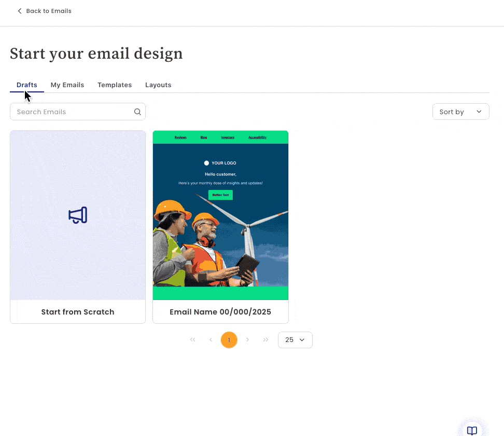Click the megaphone icon on blank card
Viewport: 504px width, 436px height.
click(x=78, y=215)
